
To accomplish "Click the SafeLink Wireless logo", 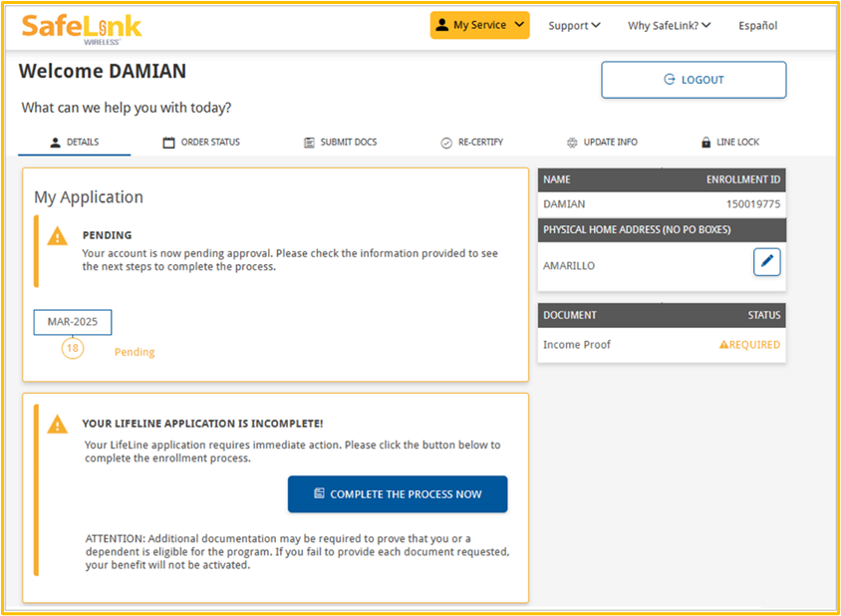I will tap(82, 30).
